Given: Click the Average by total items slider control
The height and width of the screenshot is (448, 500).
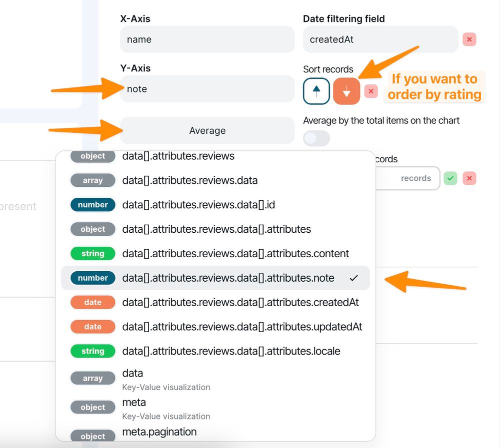Looking at the screenshot, I should 316,138.
